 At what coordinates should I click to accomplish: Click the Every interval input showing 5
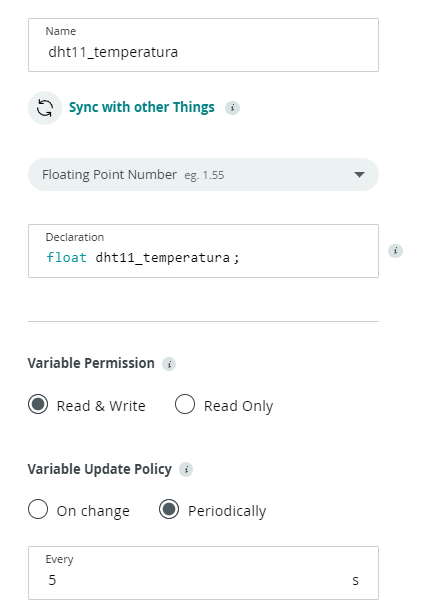203,573
